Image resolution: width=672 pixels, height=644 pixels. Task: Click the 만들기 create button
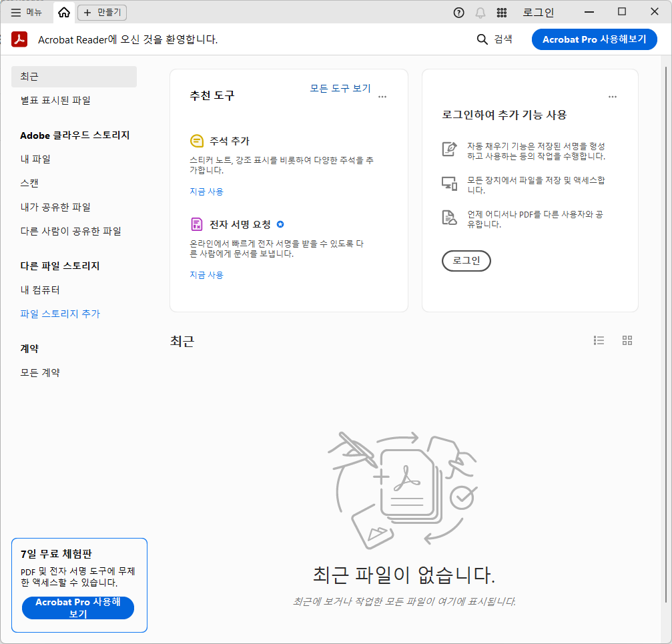[102, 13]
